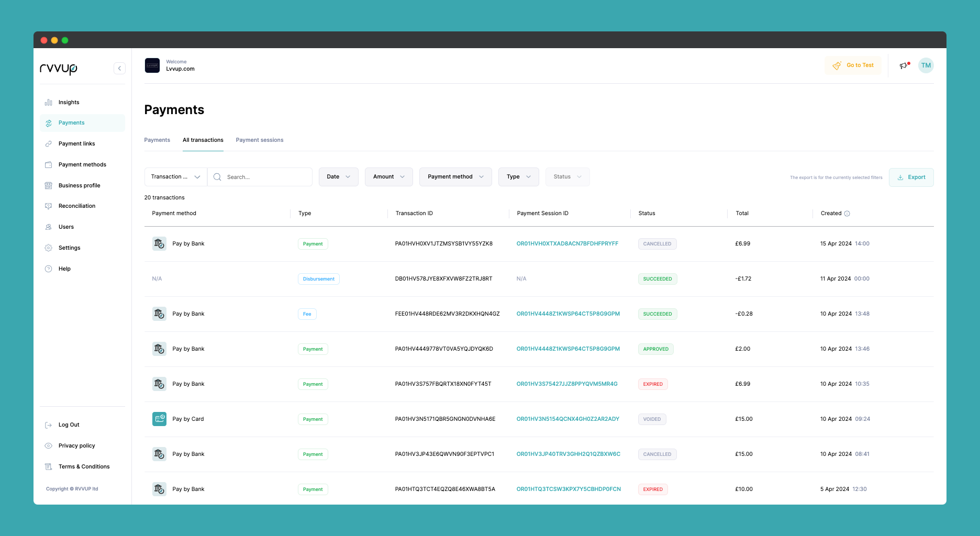
Task: Switch to the Payments tab
Action: point(157,140)
